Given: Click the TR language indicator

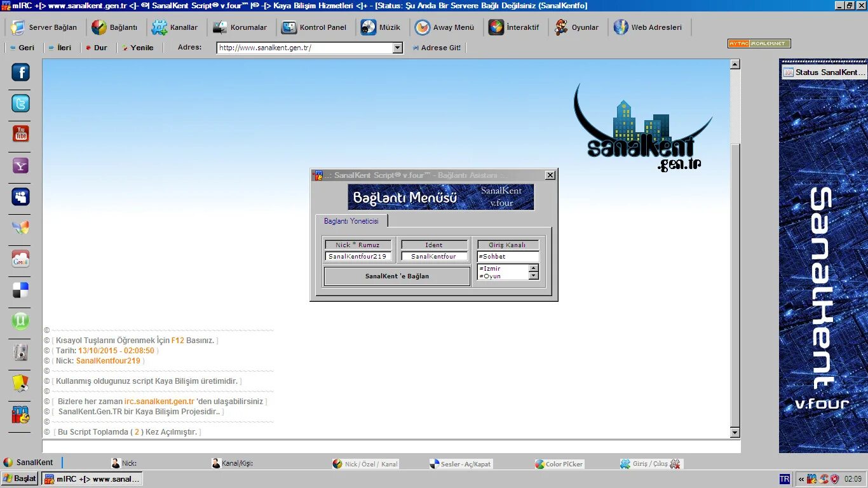Looking at the screenshot, I should [x=784, y=479].
